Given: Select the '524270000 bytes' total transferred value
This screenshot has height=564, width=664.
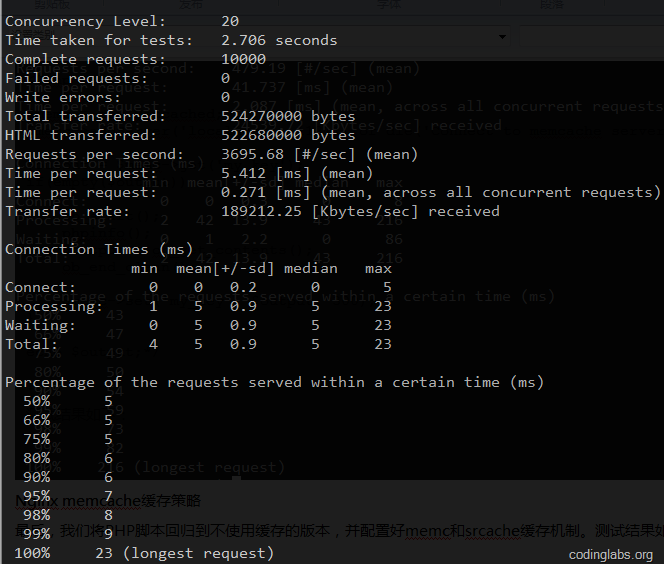Looking at the screenshot, I should point(288,116).
